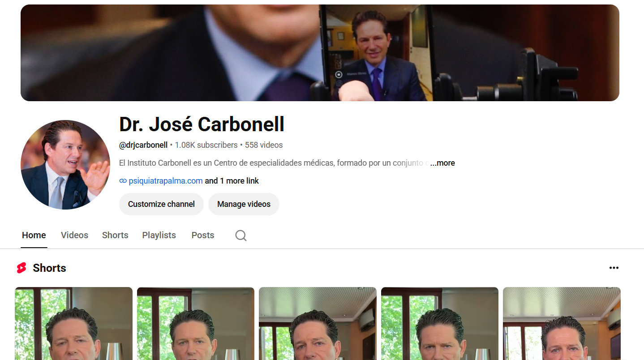Screen dimensions: 644x360
Task: Click 'and 1 more link' text
Action: 232,181
